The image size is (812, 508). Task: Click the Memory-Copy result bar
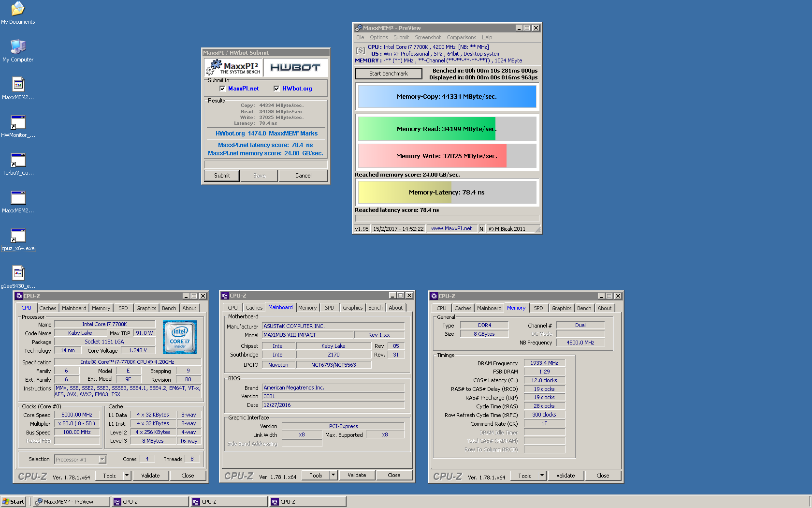point(447,97)
